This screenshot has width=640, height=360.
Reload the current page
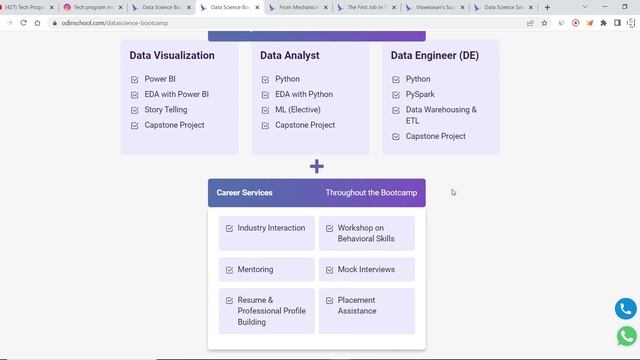[x=23, y=23]
